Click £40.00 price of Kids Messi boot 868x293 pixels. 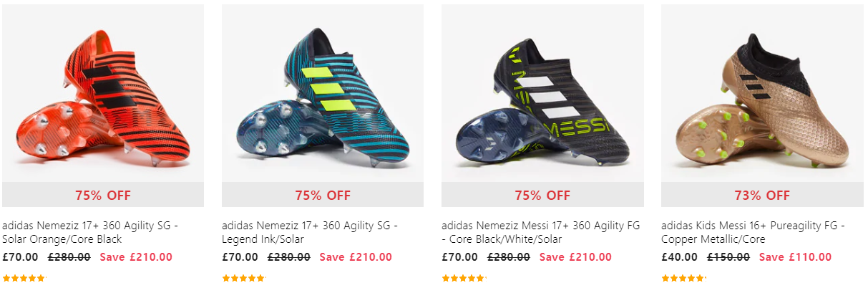point(679,257)
